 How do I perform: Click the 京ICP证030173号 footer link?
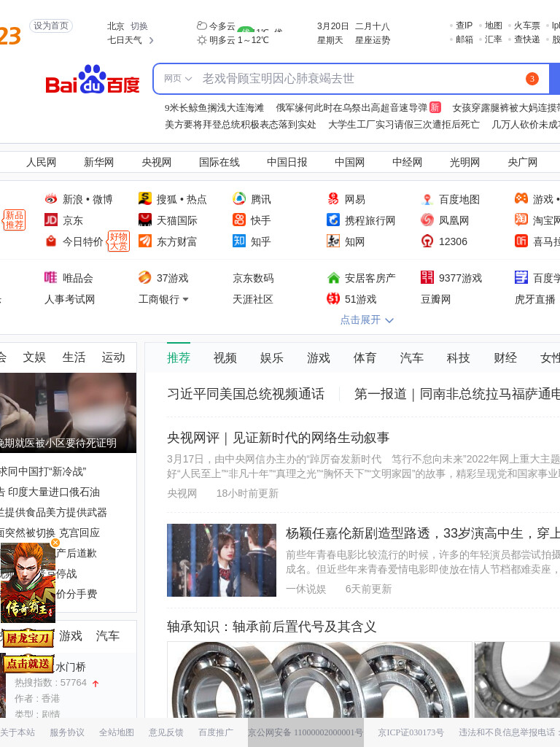[x=411, y=732]
